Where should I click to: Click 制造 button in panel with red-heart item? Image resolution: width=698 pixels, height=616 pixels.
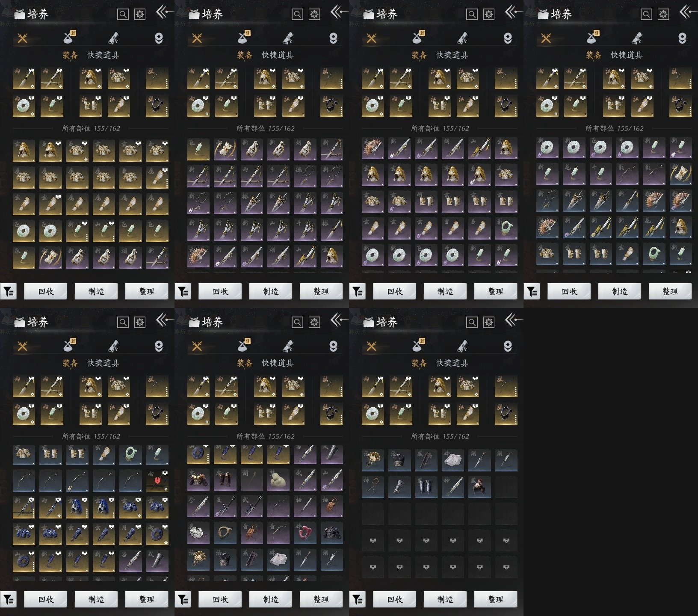(96, 599)
